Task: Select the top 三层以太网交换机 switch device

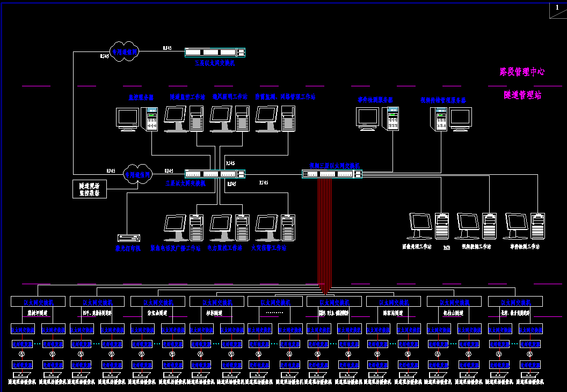Action: coord(215,53)
